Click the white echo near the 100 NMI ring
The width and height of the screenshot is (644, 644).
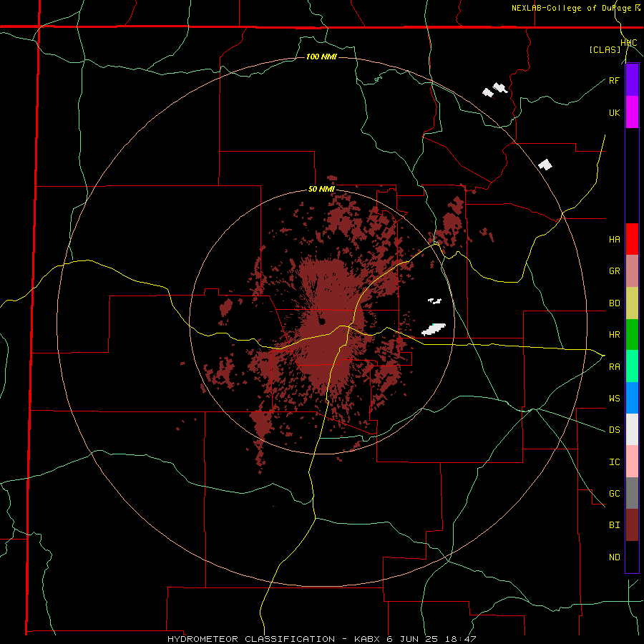[x=545, y=165]
